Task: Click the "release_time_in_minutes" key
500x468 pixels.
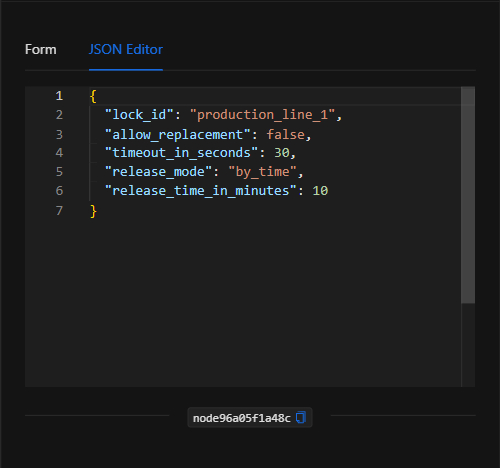Action: tap(201, 191)
